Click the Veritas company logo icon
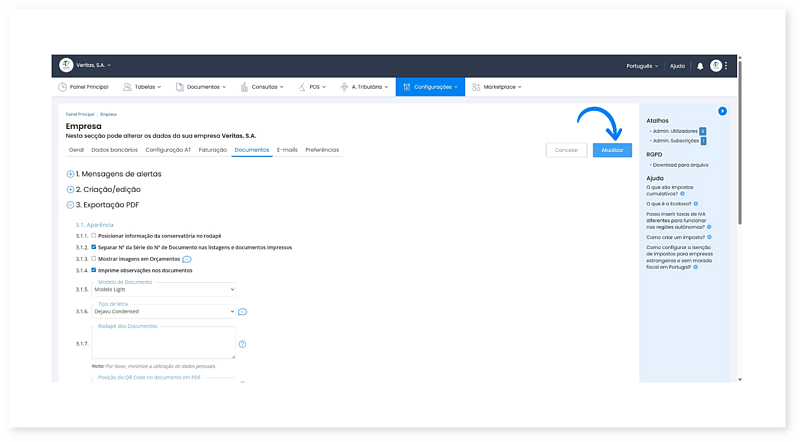This screenshot has width=800, height=442. coord(66,65)
